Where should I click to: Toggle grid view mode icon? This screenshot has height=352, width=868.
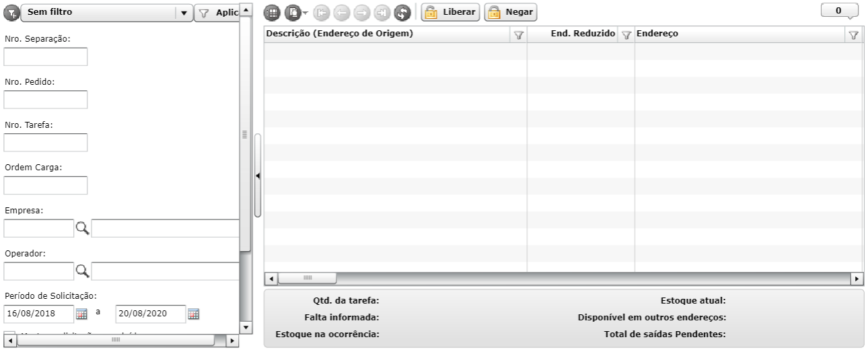pos(271,12)
